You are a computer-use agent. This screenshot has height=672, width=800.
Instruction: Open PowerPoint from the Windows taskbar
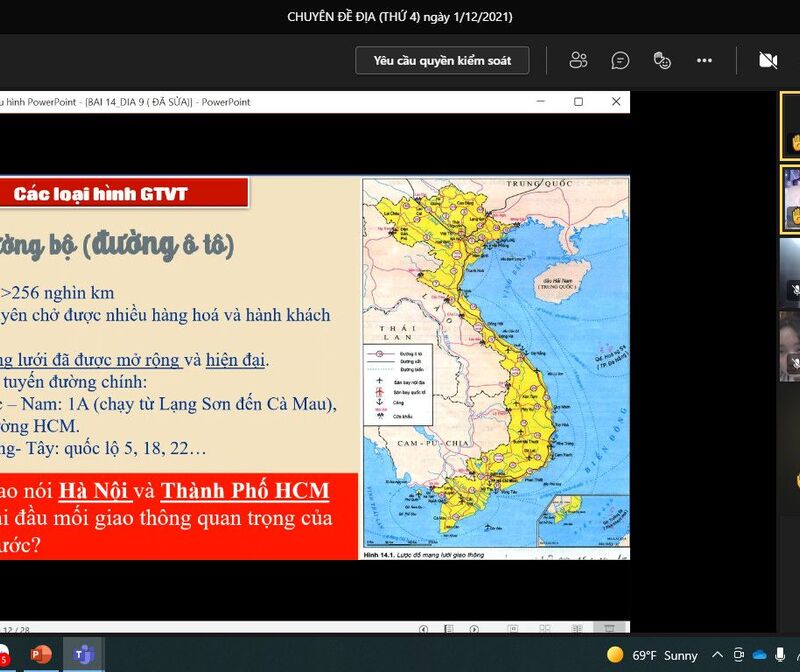click(x=41, y=655)
